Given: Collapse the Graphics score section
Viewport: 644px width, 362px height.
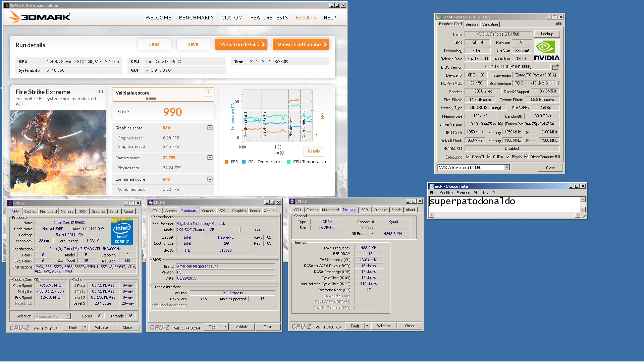Looking at the screenshot, I should click(x=210, y=128).
